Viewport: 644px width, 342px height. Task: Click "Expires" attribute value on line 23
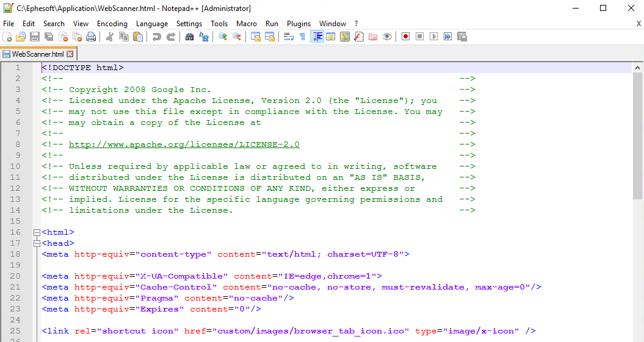click(159, 309)
